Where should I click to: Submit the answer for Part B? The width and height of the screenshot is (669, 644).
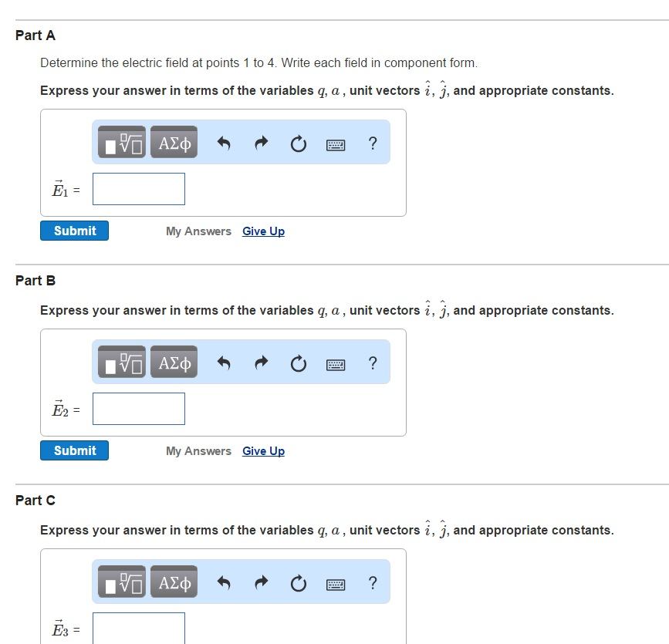[74, 450]
